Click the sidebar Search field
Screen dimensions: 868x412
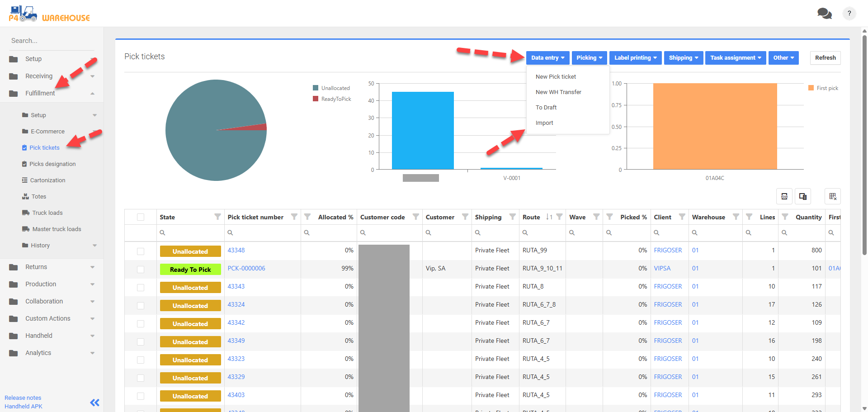click(x=52, y=41)
